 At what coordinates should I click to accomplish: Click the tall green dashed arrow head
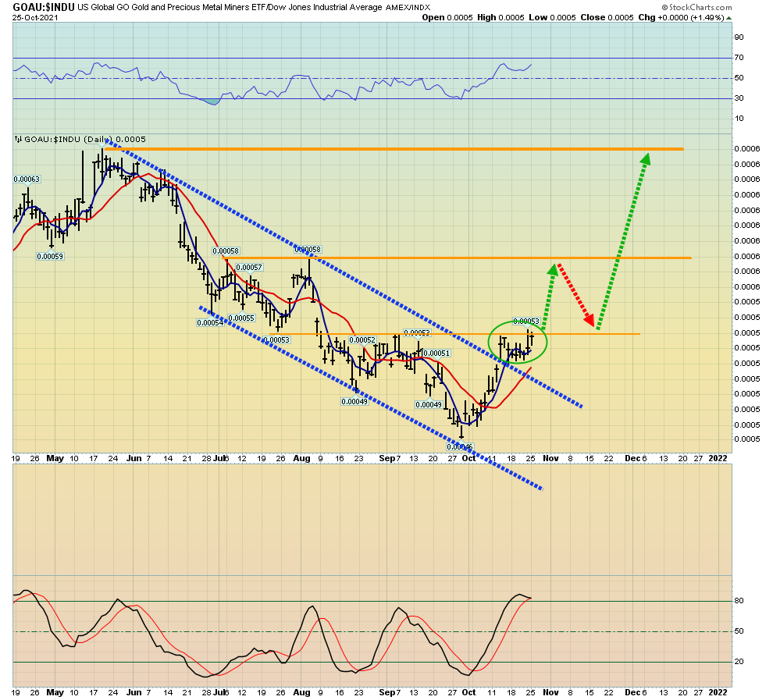[647, 158]
